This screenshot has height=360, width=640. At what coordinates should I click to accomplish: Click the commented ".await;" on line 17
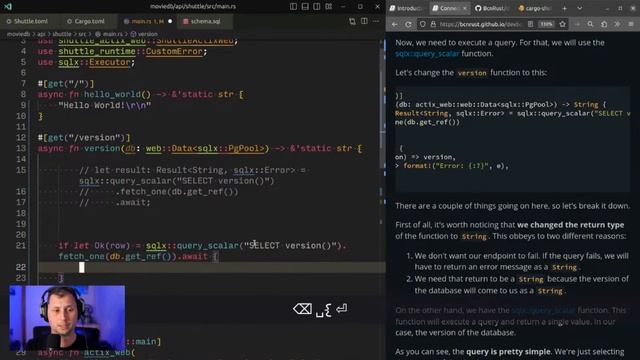pyautogui.click(x=133, y=202)
